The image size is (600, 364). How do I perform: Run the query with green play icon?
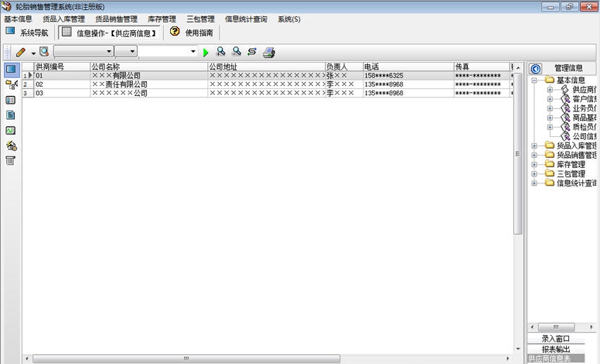click(206, 52)
